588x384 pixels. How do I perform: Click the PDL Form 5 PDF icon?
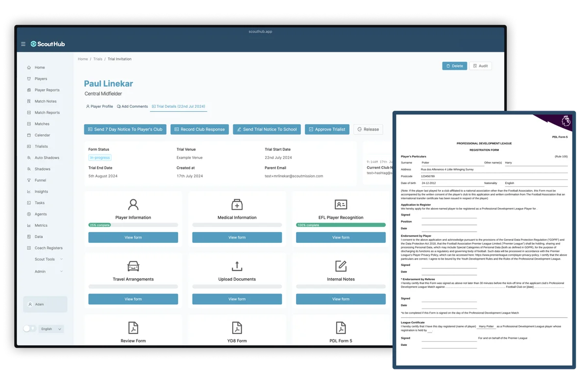tap(341, 328)
